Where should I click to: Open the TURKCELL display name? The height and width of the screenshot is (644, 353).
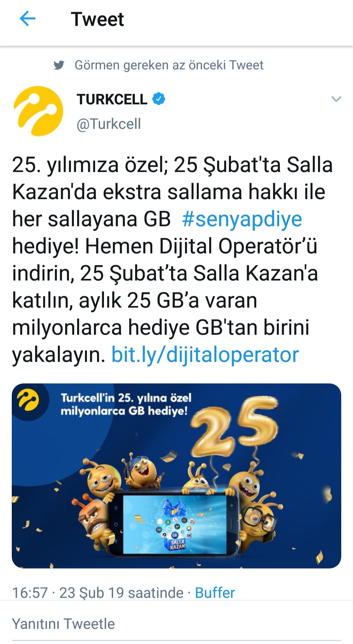(x=112, y=99)
